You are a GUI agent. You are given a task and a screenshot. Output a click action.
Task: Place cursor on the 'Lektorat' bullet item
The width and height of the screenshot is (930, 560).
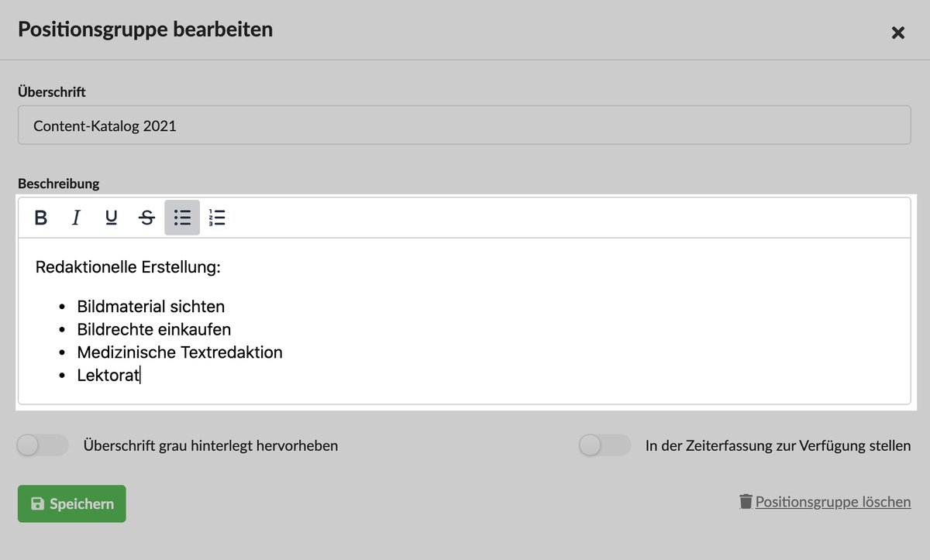point(108,376)
